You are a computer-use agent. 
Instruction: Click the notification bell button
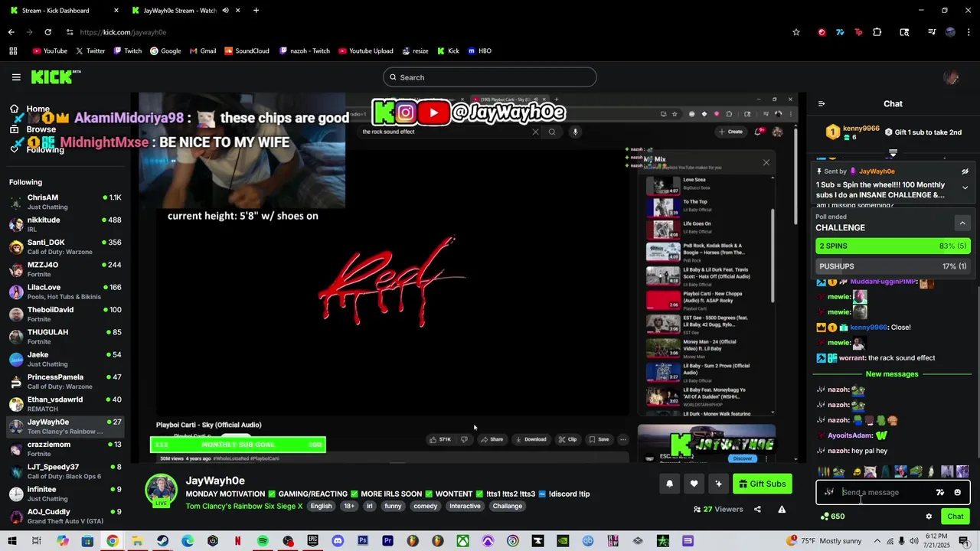(670, 484)
